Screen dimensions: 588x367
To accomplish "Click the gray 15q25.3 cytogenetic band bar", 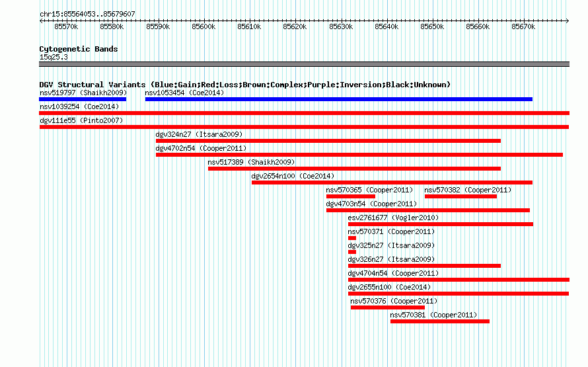I will (x=304, y=64).
